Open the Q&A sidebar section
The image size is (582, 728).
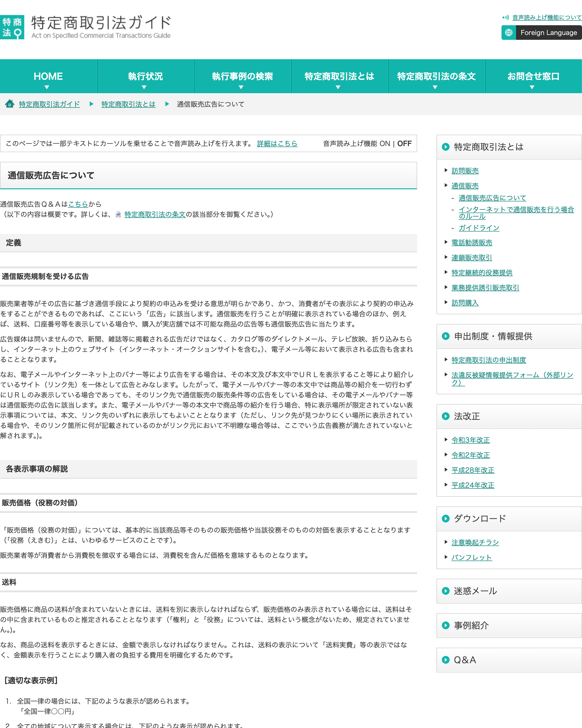pos(509,660)
